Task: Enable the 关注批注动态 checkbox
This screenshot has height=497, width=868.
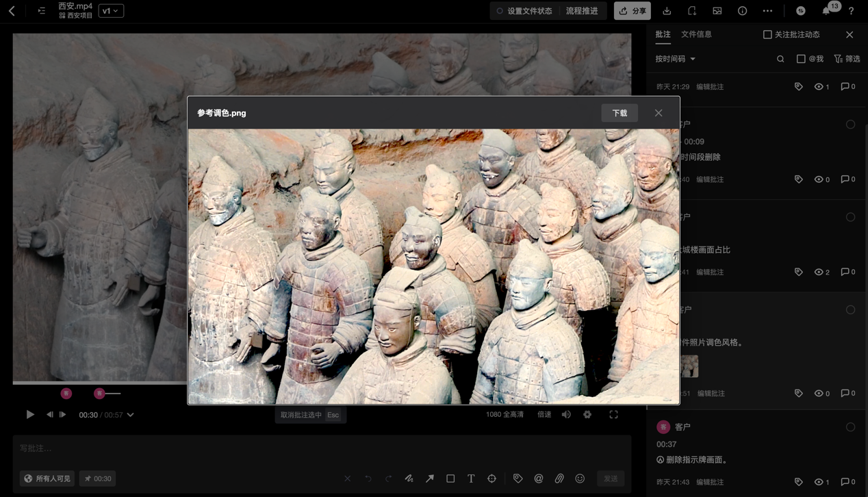Action: click(767, 34)
